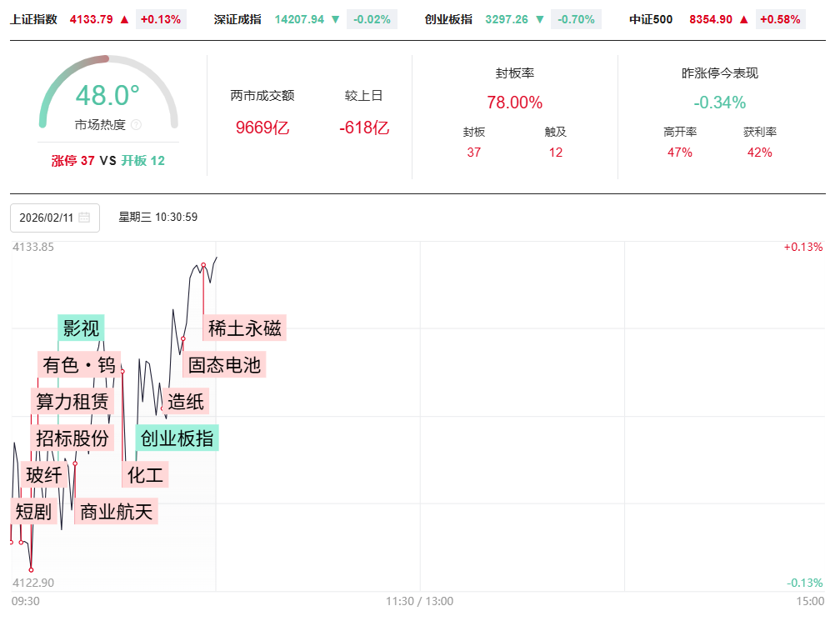840x621 pixels.
Task: Select the 深证成指 index tab
Action: tap(237, 19)
